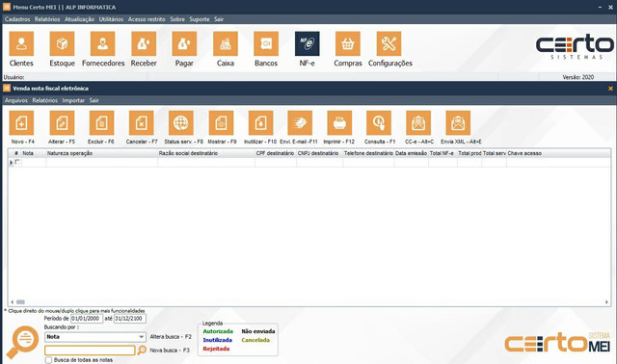Click Sair in the NF-e window menu

pos(94,101)
